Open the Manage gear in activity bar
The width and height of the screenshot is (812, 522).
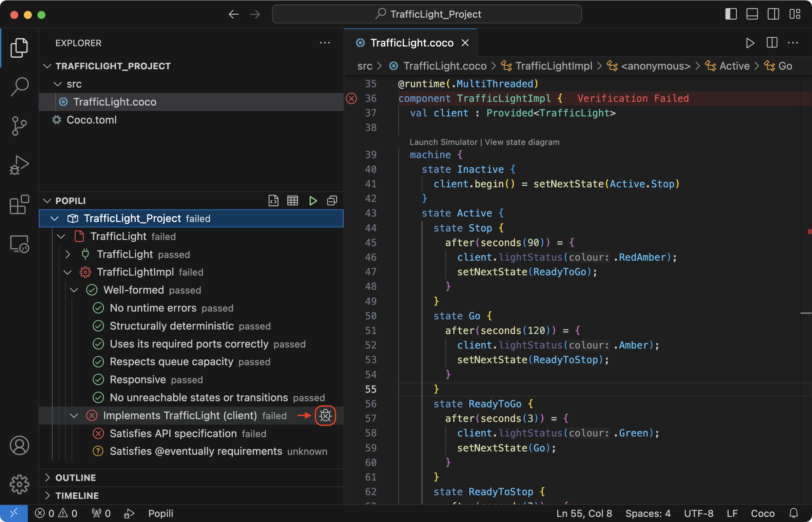[19, 484]
